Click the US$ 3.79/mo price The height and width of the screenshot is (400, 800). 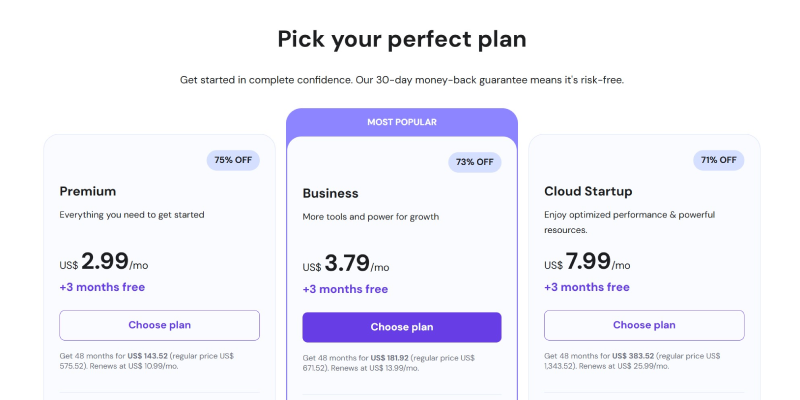tap(346, 265)
